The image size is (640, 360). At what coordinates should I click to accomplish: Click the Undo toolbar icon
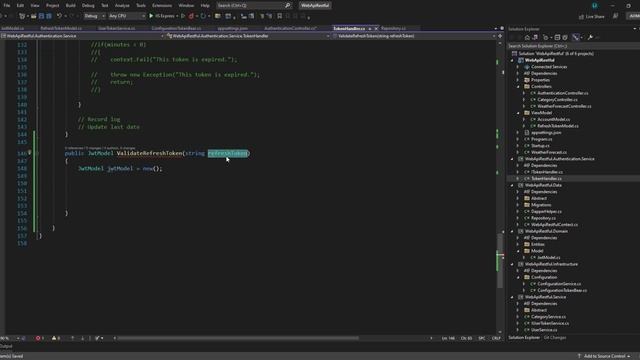coord(60,16)
